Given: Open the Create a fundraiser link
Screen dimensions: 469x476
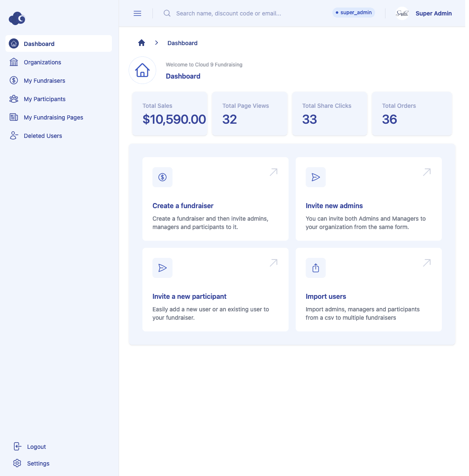Looking at the screenshot, I should [183, 206].
